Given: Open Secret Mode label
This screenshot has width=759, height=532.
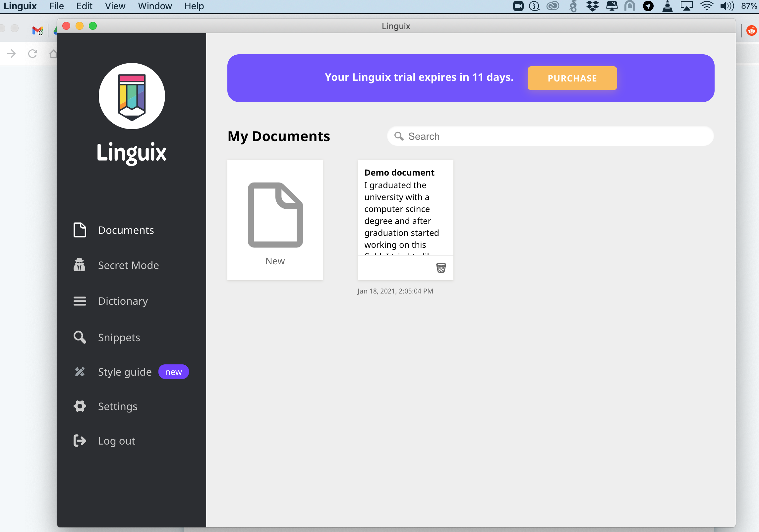Looking at the screenshot, I should click(x=128, y=265).
